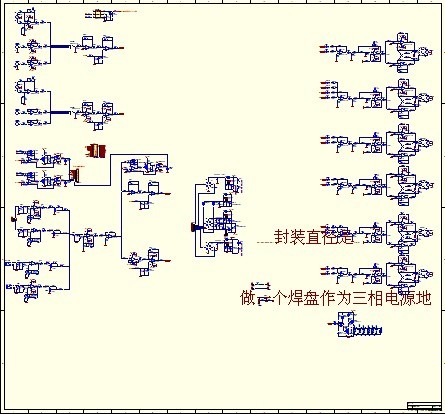Click the dashed line left of 封装直径是 text
This screenshot has height=414, width=445.
coord(265,242)
